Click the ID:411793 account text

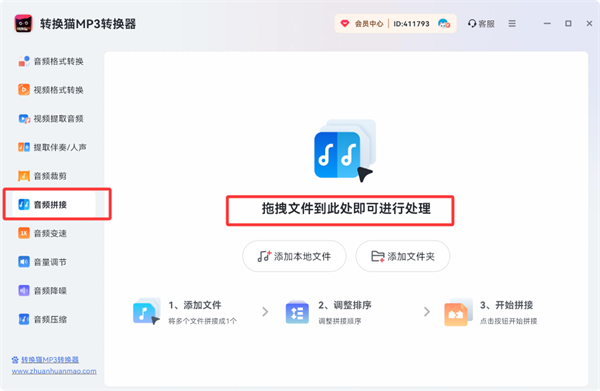(x=411, y=24)
